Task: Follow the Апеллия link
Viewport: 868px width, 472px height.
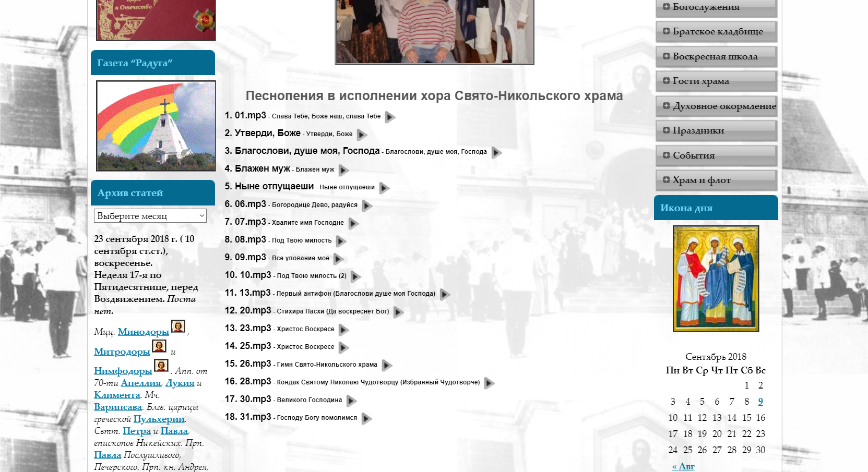Action: [x=141, y=383]
